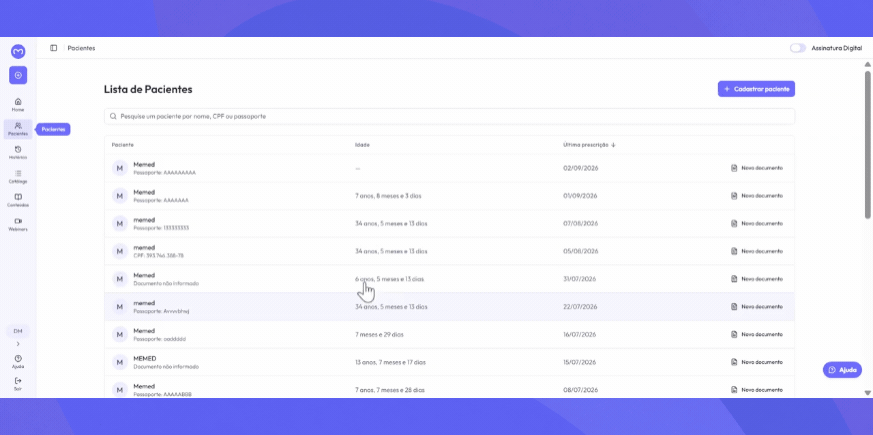Click the patient search input field
Screen dimensions: 873x435
pos(449,116)
